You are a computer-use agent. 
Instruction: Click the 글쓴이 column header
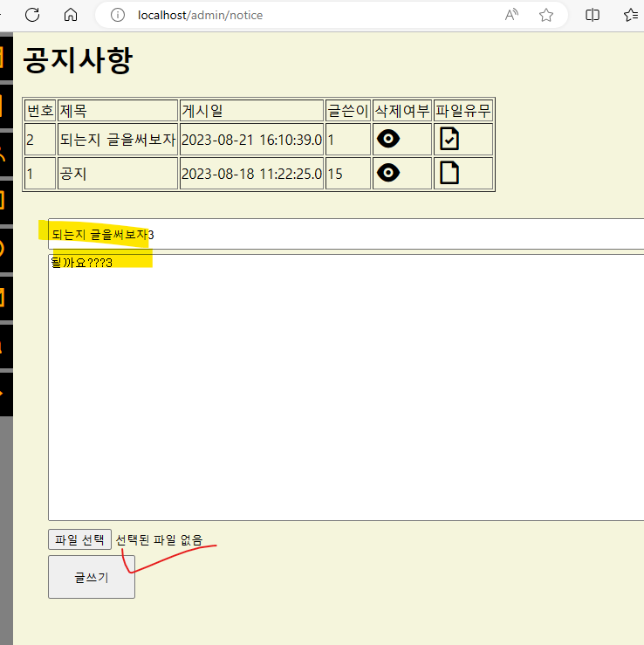(348, 110)
